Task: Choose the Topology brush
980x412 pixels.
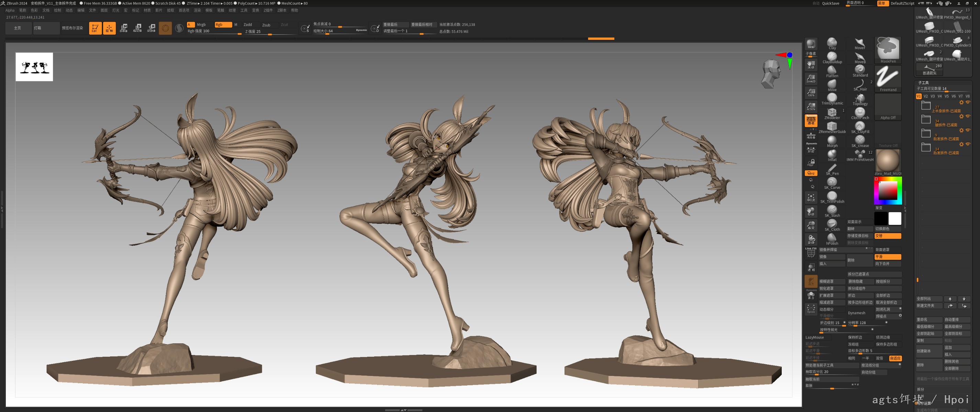Action: click(x=860, y=99)
